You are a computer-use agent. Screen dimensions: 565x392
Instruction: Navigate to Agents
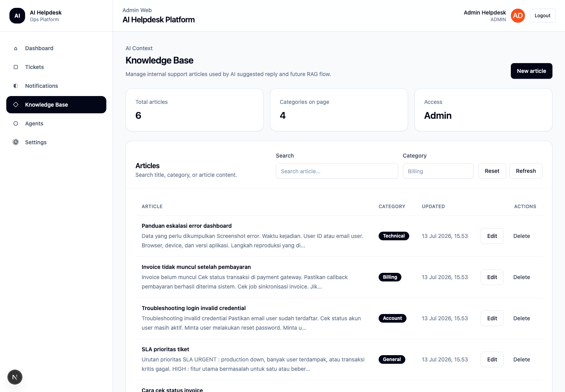56,123
